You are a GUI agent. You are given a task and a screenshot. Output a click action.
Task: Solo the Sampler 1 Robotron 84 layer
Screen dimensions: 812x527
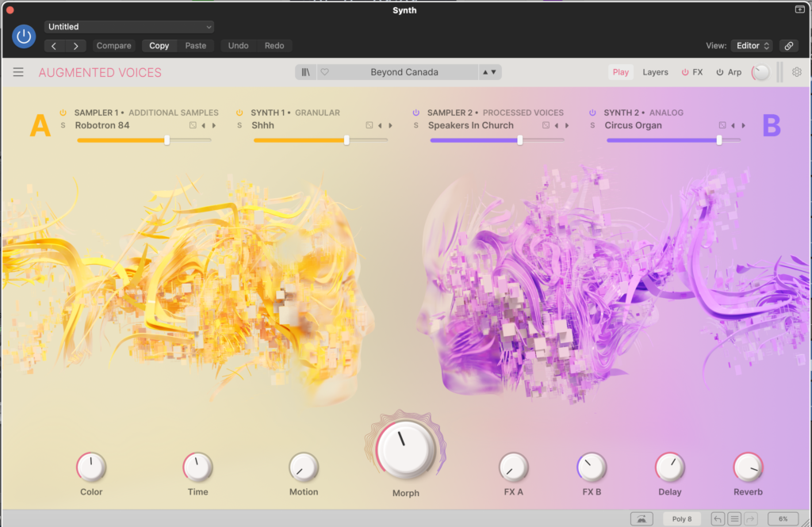(63, 125)
